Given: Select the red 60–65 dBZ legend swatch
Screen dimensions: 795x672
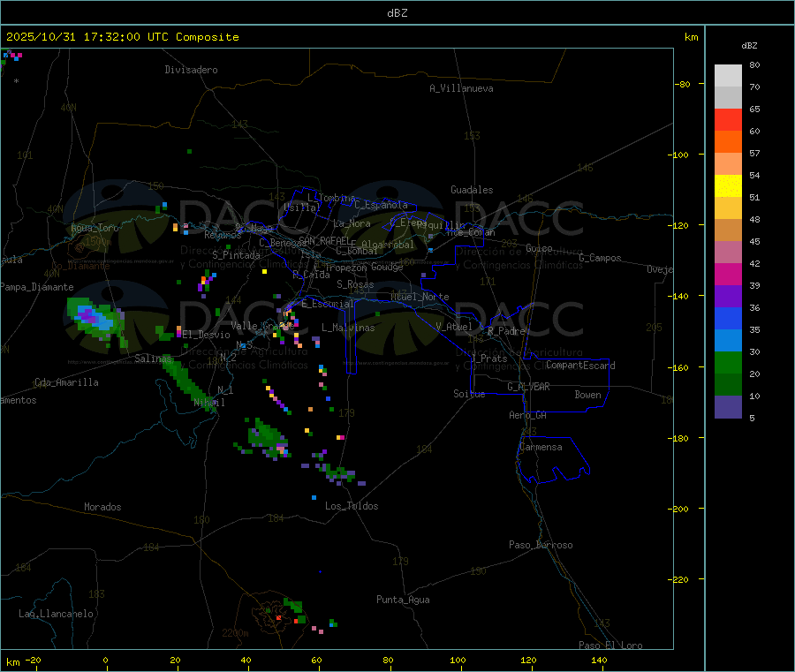Looking at the screenshot, I should click(x=728, y=120).
